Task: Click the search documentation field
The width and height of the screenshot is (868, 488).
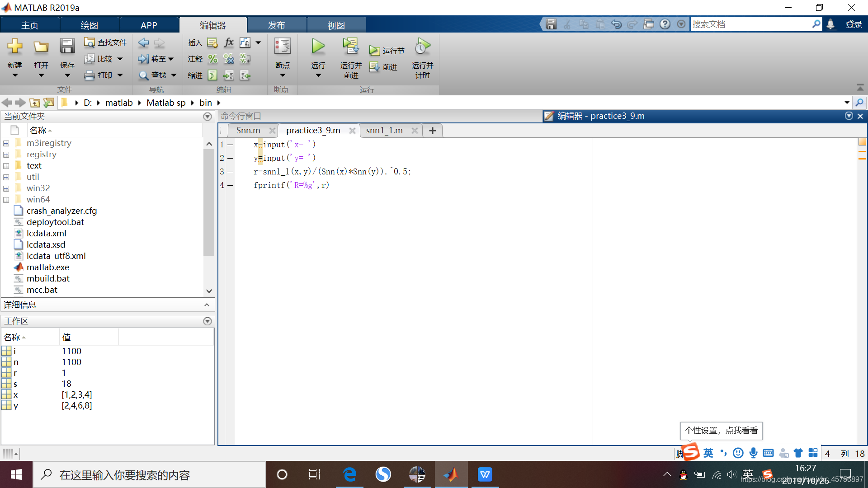Action: click(x=752, y=24)
